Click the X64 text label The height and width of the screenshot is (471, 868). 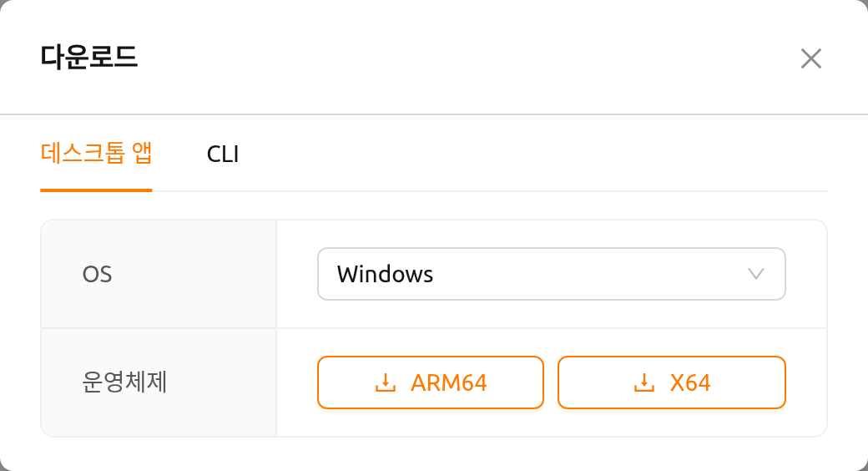tap(689, 382)
